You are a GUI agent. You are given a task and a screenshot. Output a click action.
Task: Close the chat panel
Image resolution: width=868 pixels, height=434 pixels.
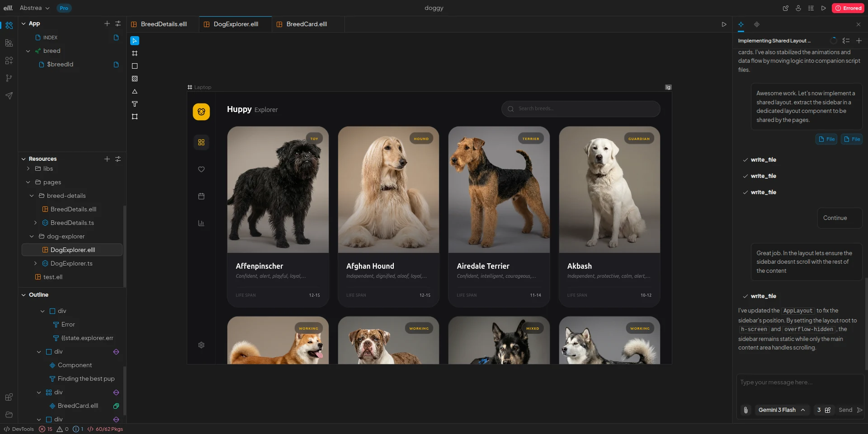(859, 24)
